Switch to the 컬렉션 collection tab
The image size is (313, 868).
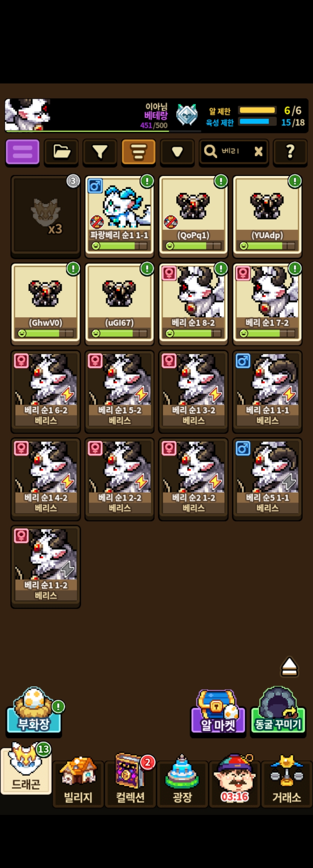130,780
